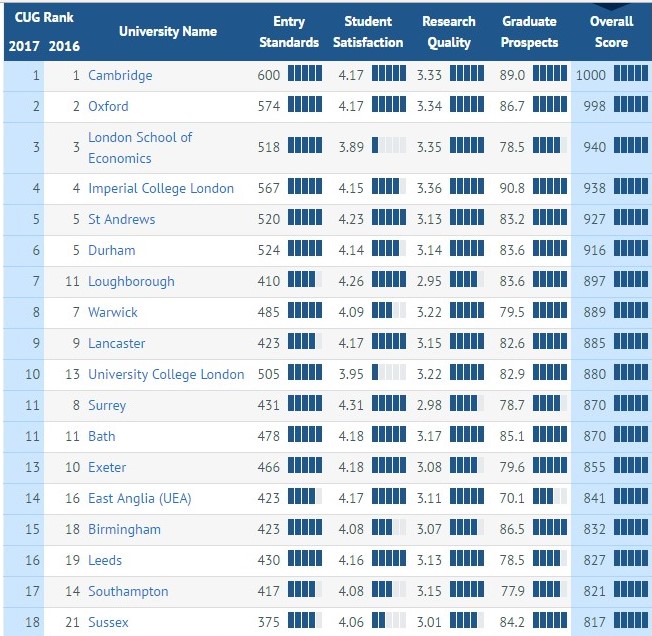Click Lancaster entry standards 423
The image size is (652, 636).
[x=269, y=343]
